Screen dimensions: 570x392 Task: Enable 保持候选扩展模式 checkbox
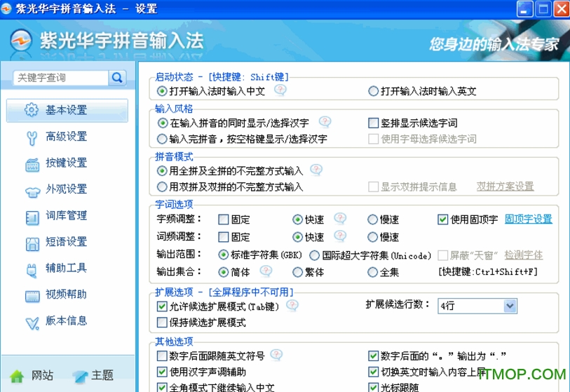(x=162, y=323)
